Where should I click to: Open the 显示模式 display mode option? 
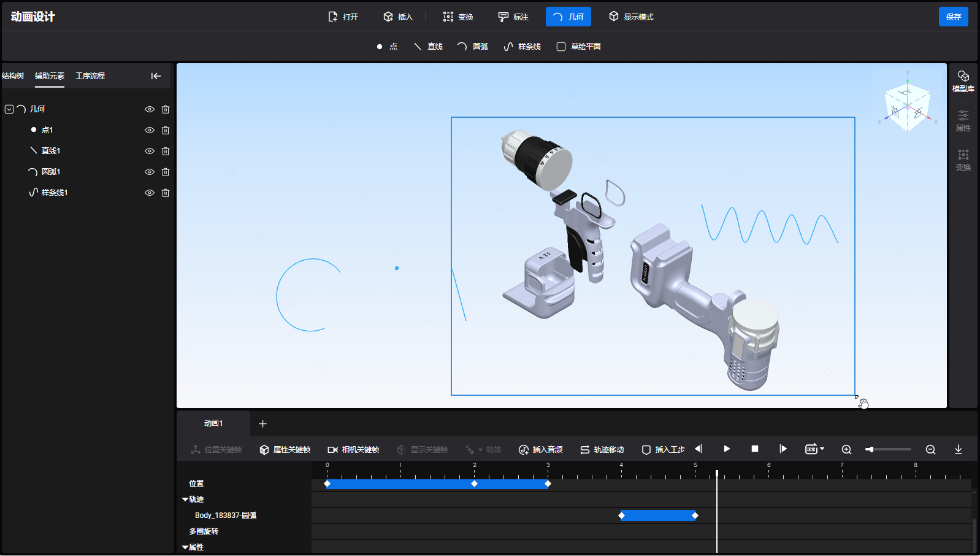631,17
